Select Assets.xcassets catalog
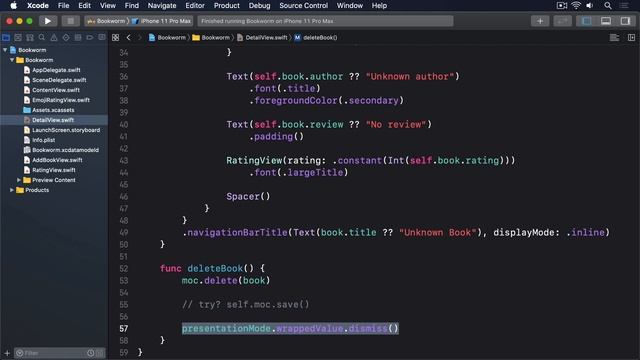Image resolution: width=640 pixels, height=360 pixels. coord(53,110)
